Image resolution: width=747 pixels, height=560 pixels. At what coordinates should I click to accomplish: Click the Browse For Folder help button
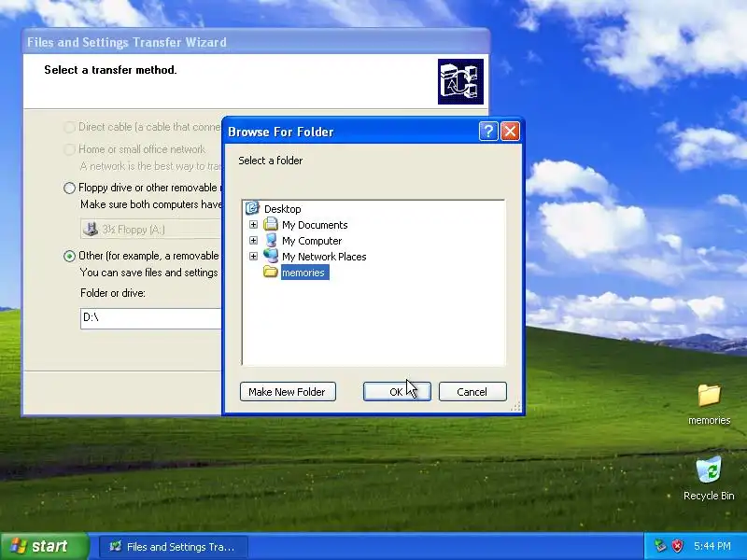point(488,131)
